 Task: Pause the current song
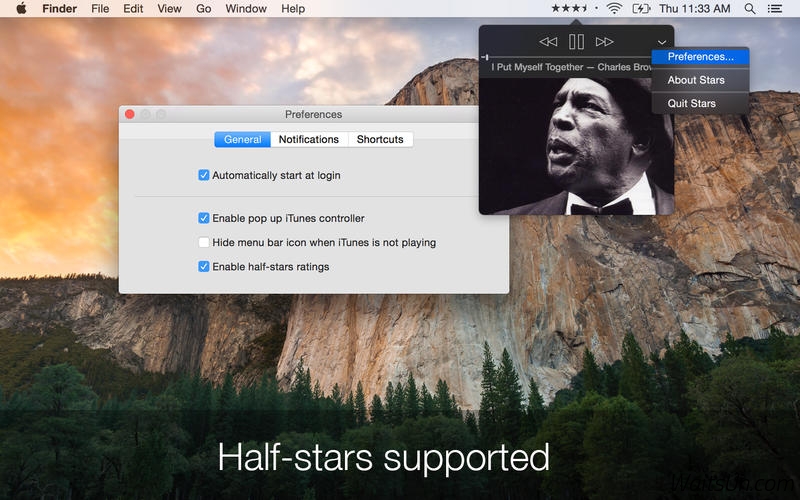pyautogui.click(x=576, y=41)
